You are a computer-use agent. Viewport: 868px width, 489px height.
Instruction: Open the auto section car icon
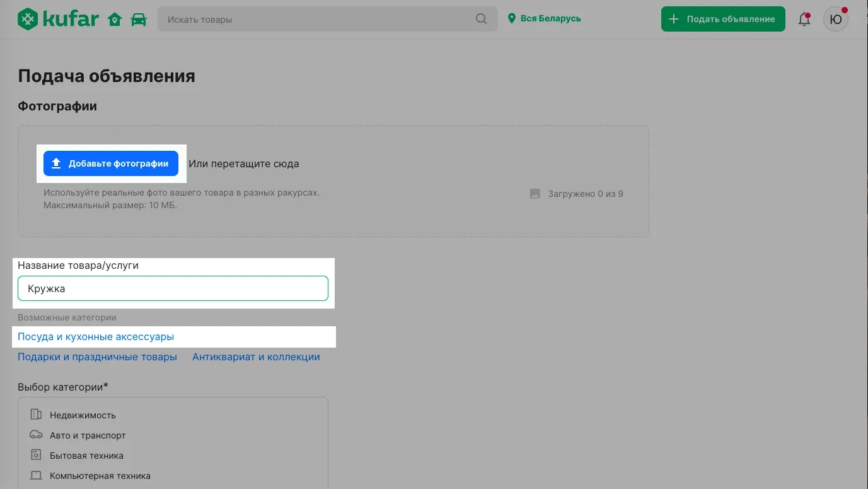pos(139,20)
